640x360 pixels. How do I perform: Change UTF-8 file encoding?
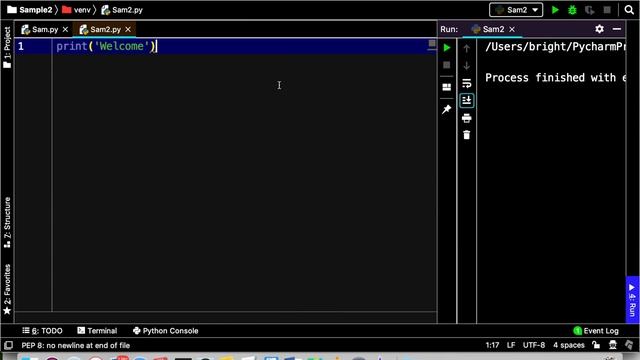[534, 345]
